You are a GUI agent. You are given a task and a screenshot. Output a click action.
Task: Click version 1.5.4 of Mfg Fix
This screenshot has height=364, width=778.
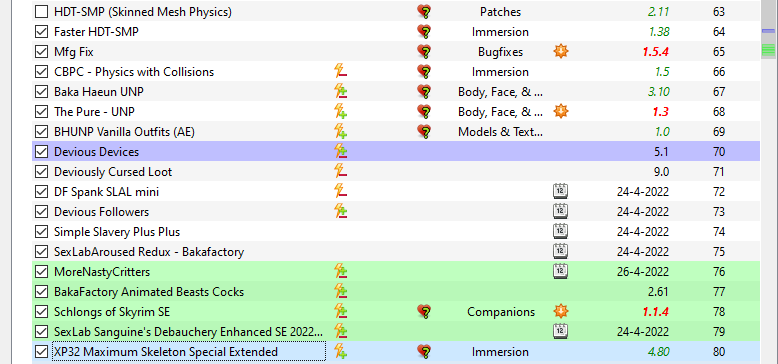click(655, 52)
